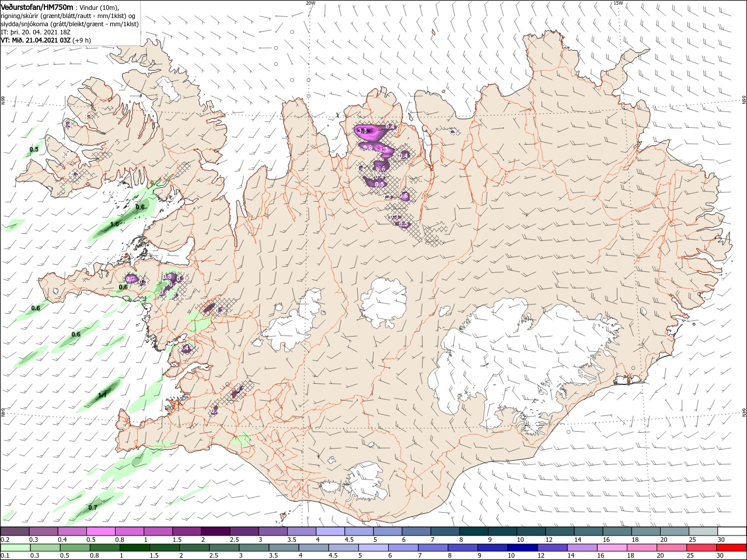Select the green 1.1 rain value label
This screenshot has height=560, width=747.
point(102,395)
